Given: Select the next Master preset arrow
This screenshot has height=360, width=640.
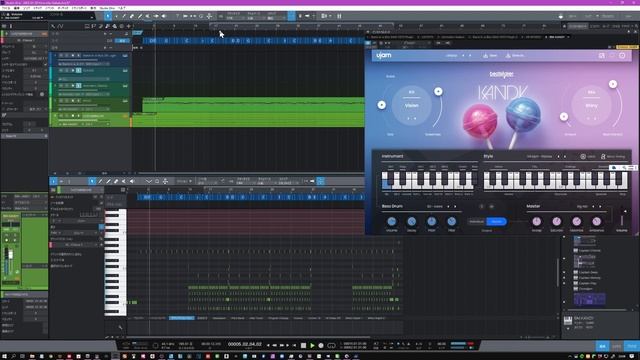Looking at the screenshot, I should pyautogui.click(x=600, y=207).
